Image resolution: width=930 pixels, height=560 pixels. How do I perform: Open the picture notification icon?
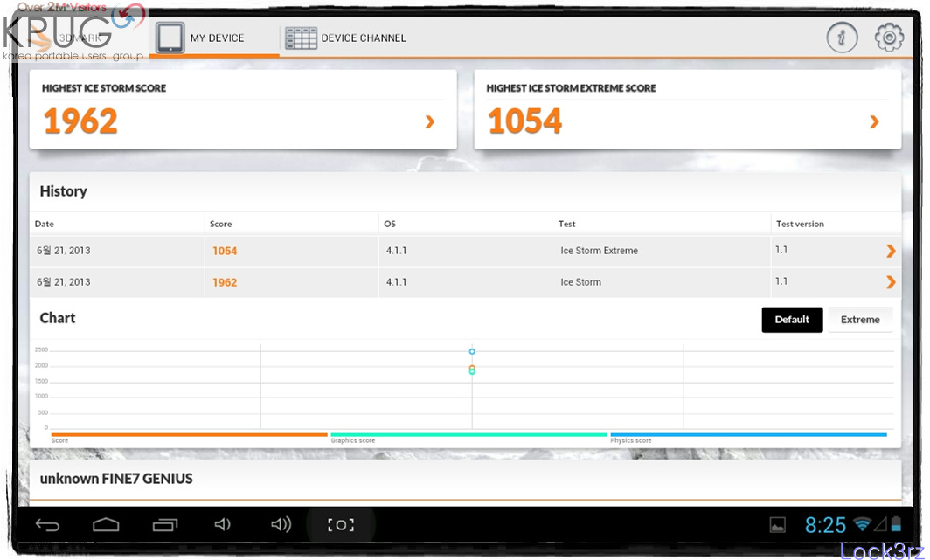(778, 525)
